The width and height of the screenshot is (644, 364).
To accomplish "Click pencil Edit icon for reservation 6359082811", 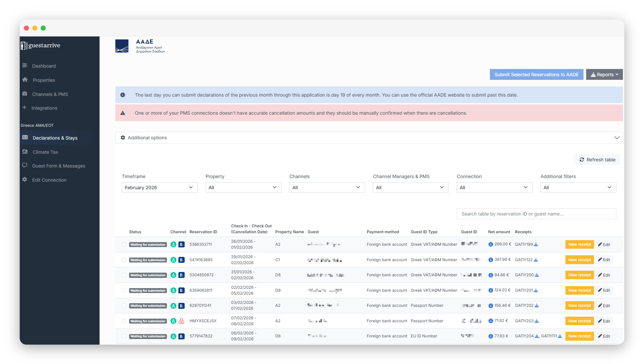I will (600, 290).
